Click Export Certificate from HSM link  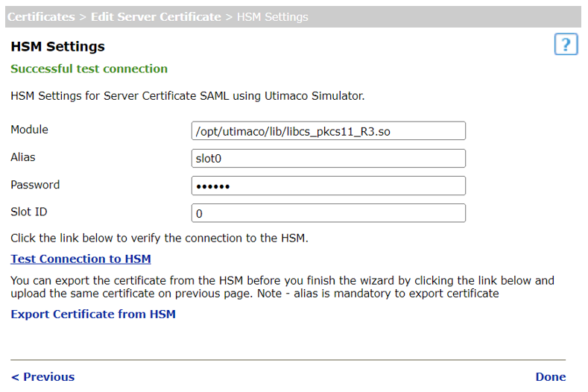pyautogui.click(x=93, y=314)
